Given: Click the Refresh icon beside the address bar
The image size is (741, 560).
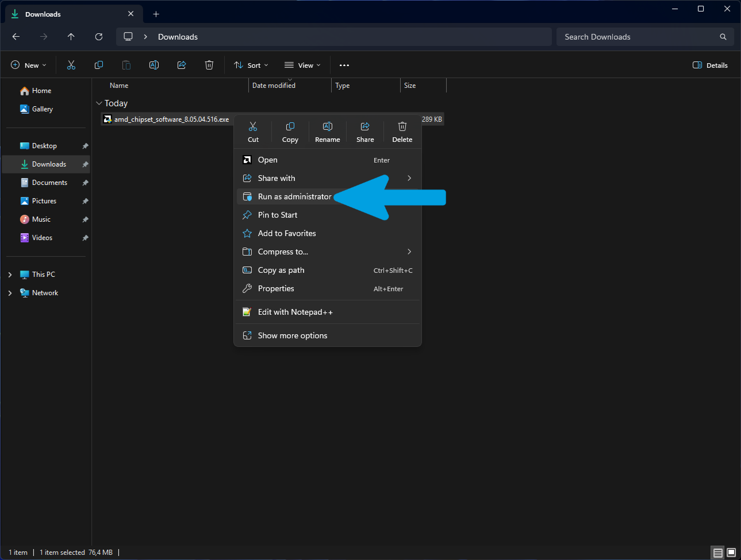Looking at the screenshot, I should pos(99,37).
